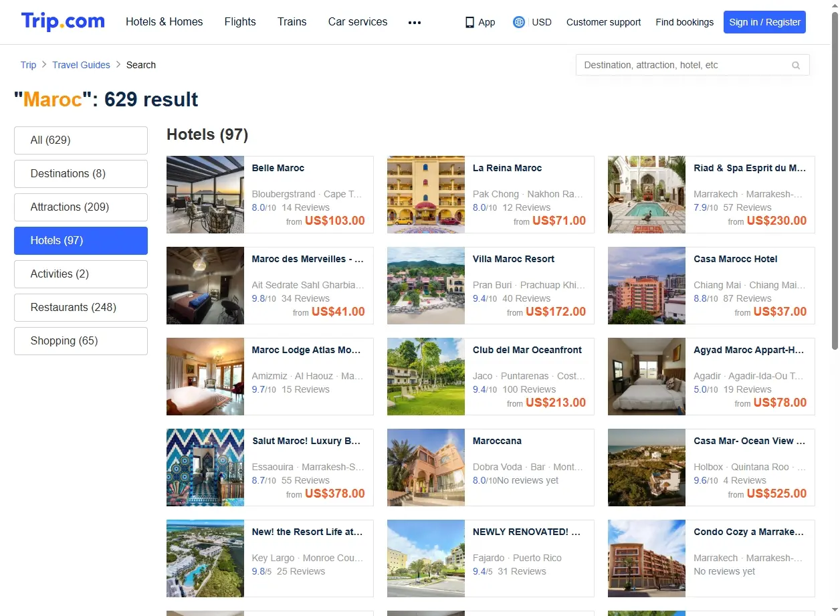Open Agyad Maroc Appart-Hotel photo

click(647, 377)
